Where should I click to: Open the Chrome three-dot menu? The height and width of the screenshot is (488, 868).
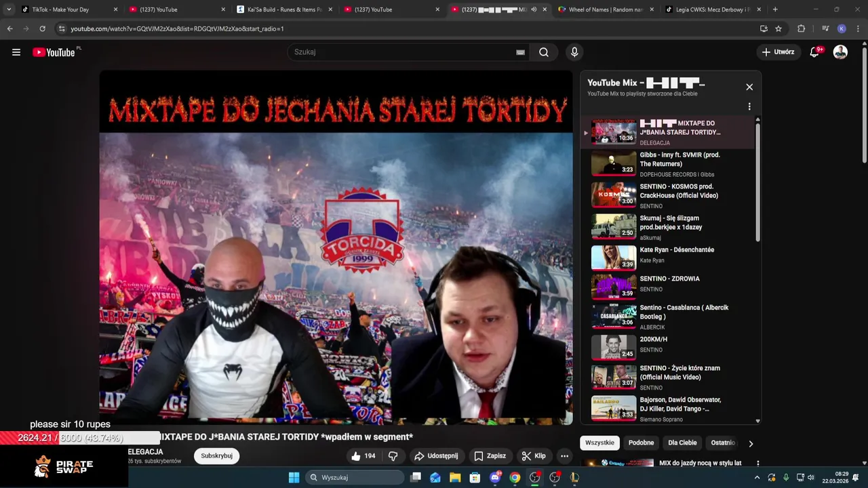pos(858,28)
